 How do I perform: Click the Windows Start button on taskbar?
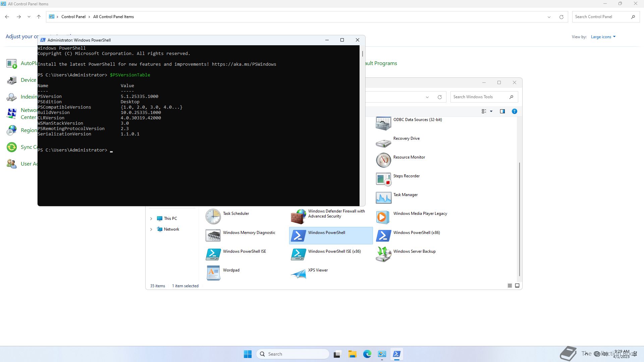[x=248, y=354]
